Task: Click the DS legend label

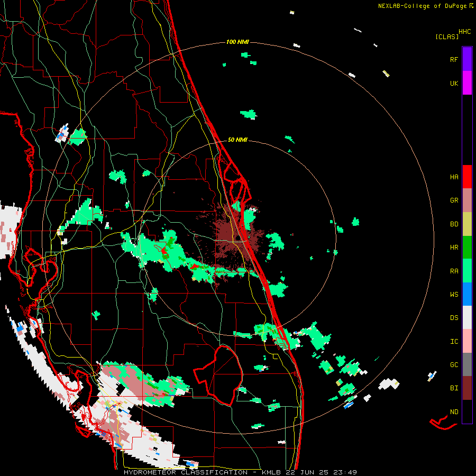Action: click(454, 318)
